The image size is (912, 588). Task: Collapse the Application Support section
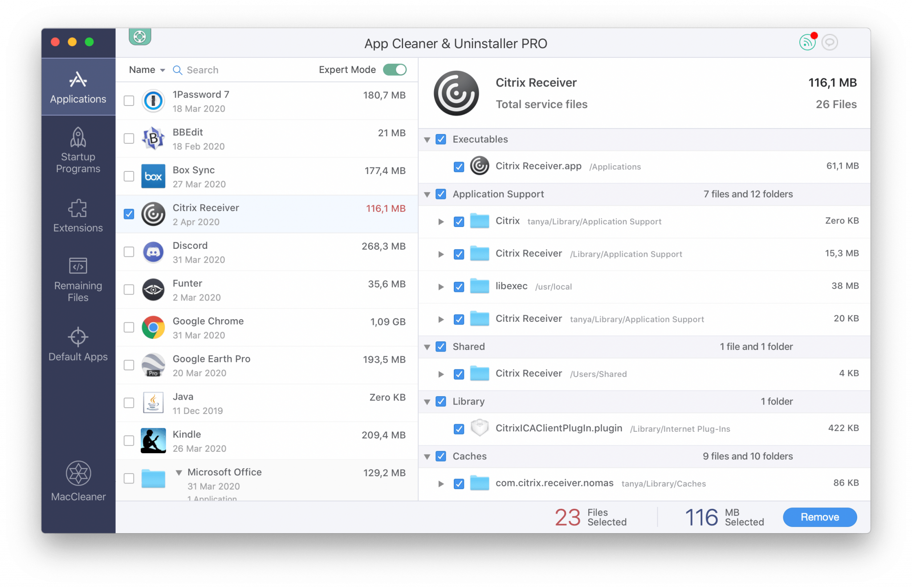pos(428,194)
